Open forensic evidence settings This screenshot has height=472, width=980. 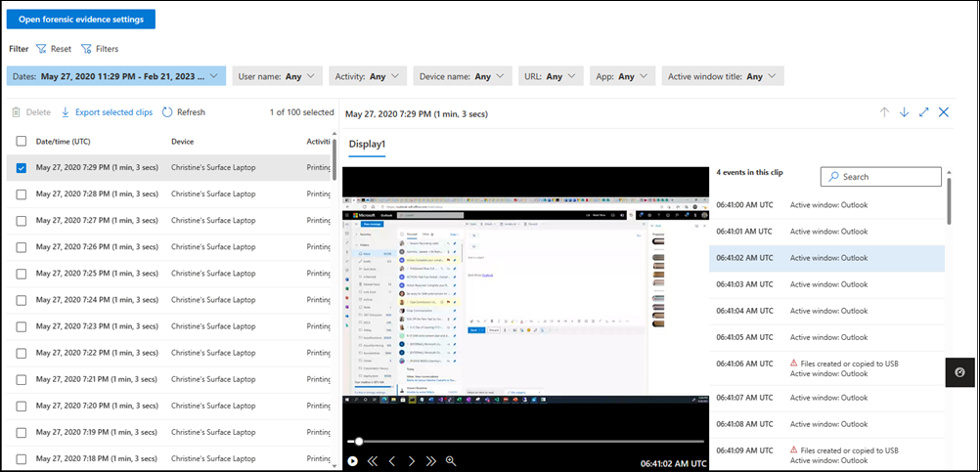(80, 20)
